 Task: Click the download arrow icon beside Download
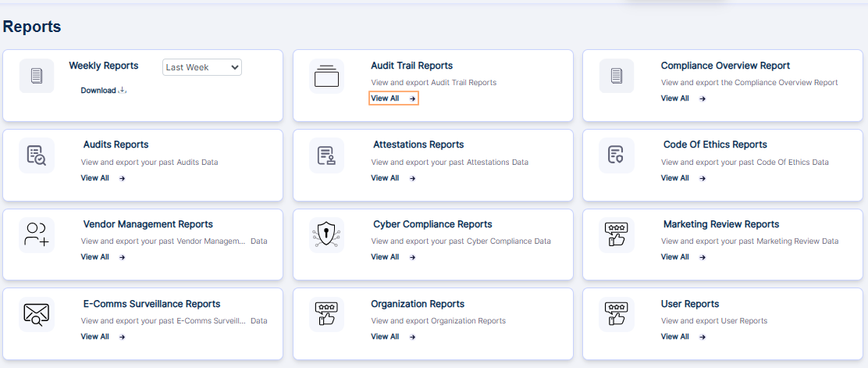(123, 91)
